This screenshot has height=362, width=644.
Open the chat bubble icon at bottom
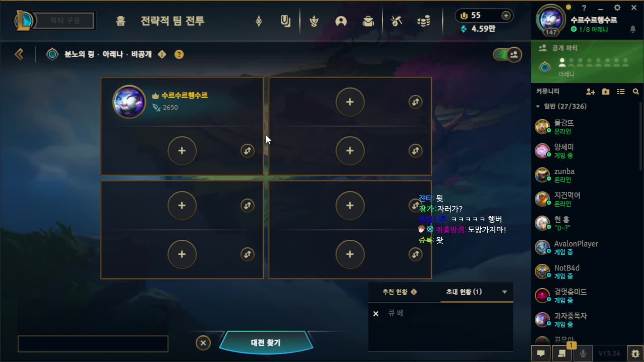[541, 354]
